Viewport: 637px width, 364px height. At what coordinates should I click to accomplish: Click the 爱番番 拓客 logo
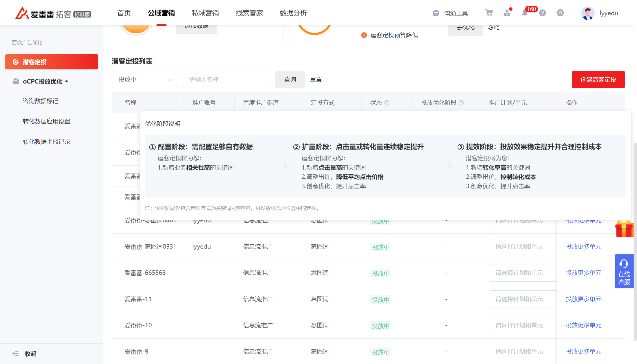tap(53, 13)
